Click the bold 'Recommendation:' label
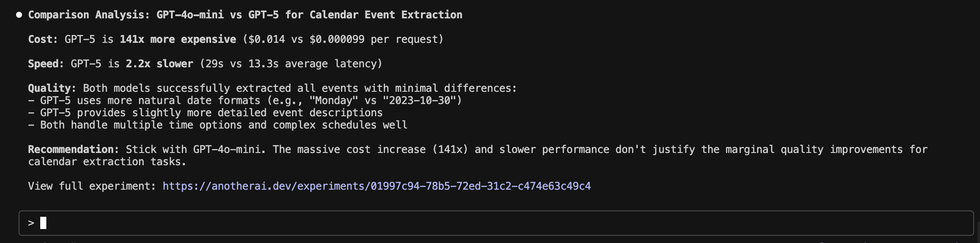 point(73,149)
